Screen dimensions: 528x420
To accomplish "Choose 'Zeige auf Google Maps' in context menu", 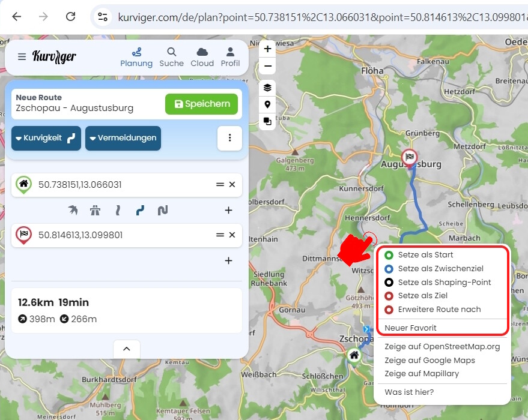I will click(429, 361).
